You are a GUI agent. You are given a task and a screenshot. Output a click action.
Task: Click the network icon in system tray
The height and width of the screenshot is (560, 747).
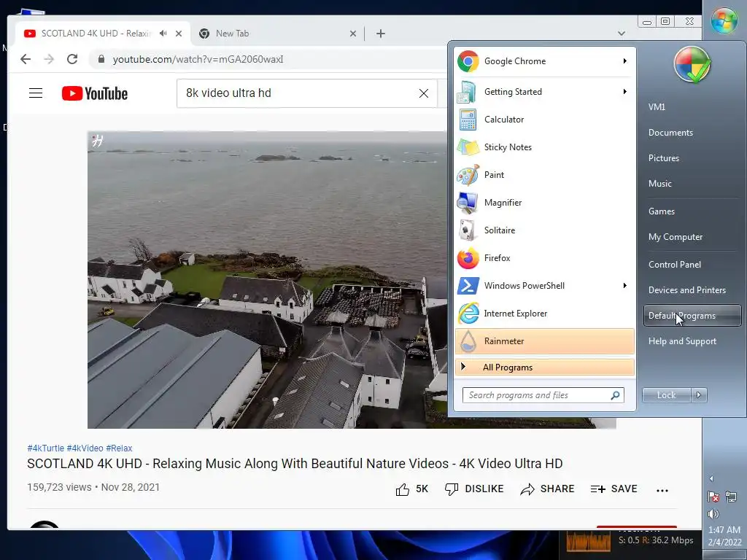click(x=731, y=497)
